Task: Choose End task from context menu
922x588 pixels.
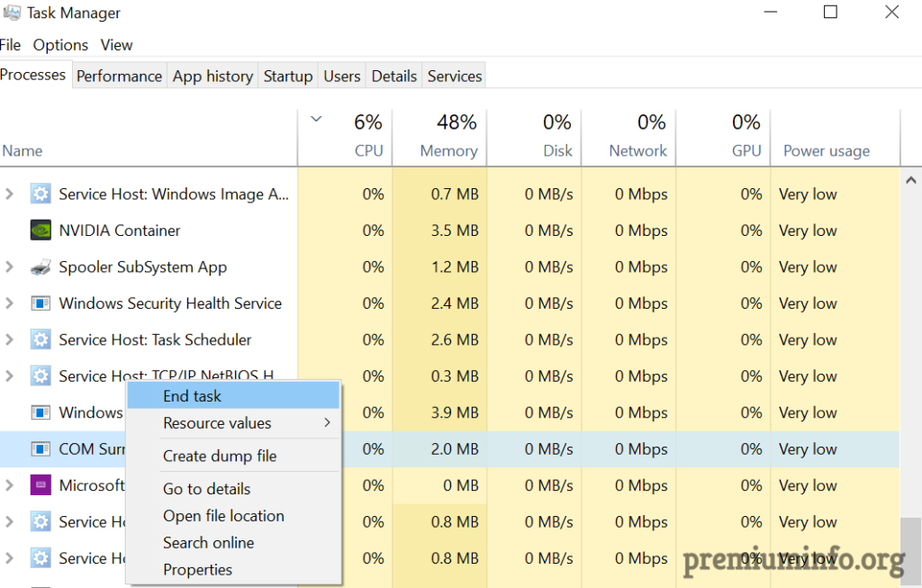Action: pyautogui.click(x=193, y=396)
